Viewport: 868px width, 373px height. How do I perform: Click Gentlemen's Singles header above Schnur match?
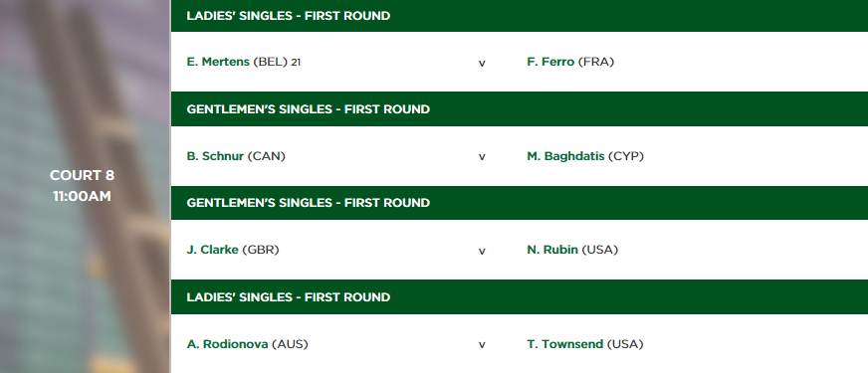click(x=520, y=109)
